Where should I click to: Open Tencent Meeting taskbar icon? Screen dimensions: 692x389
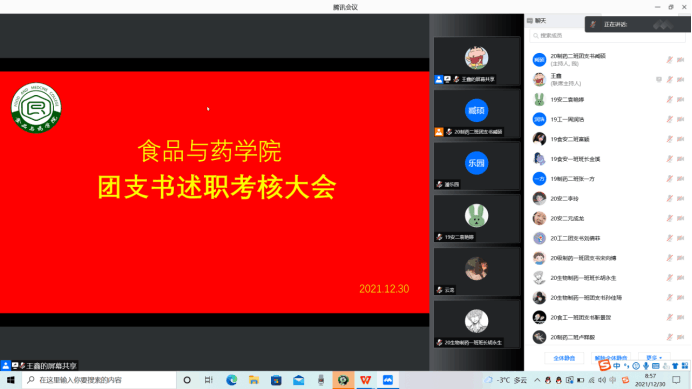(388, 380)
